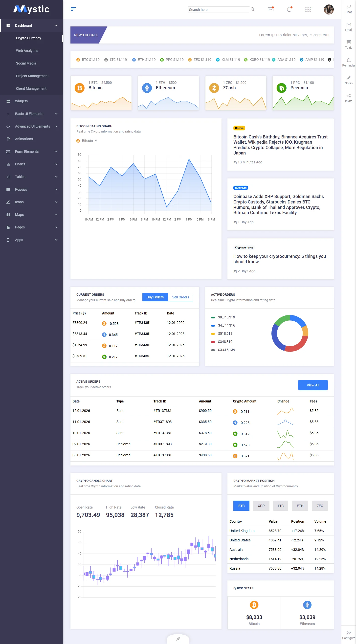The height and width of the screenshot is (644, 356).
Task: Open Chat from the right sidebar
Action: (349, 9)
